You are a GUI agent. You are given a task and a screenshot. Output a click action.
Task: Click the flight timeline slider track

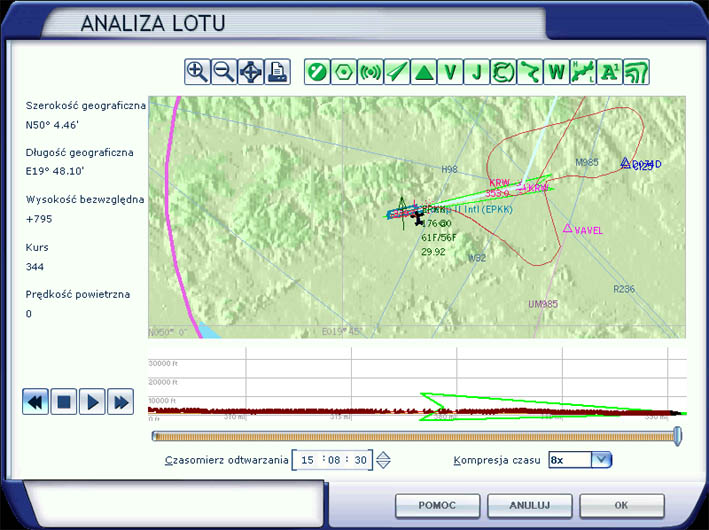(x=415, y=435)
